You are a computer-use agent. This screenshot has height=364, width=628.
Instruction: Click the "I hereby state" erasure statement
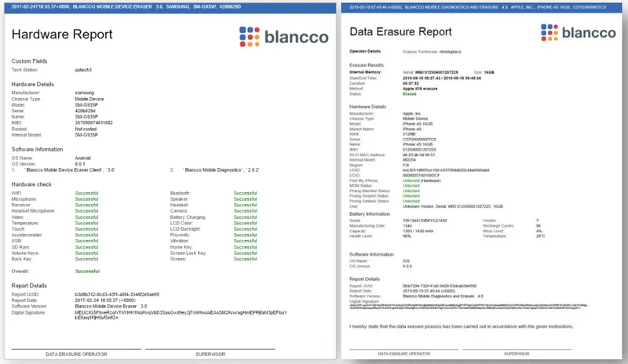pos(461,327)
